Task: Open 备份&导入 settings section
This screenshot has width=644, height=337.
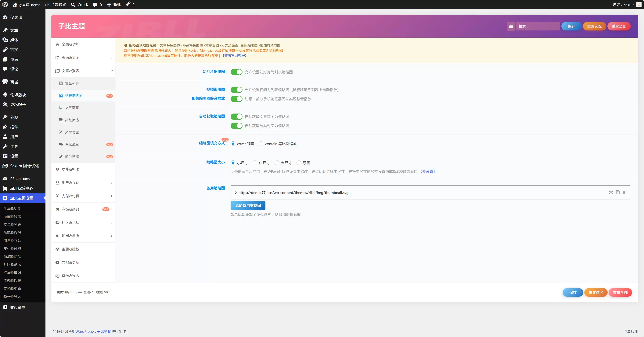Action: (83, 276)
